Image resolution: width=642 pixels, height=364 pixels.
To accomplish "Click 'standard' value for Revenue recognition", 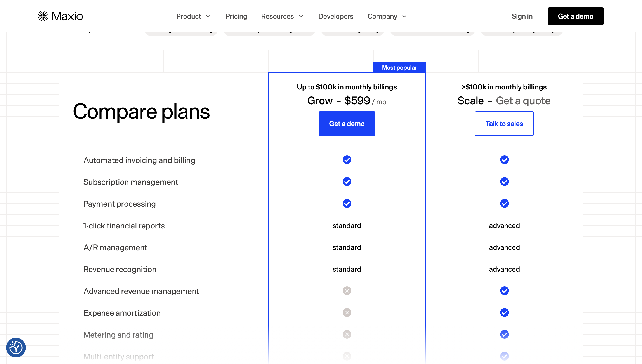I will coord(347,269).
